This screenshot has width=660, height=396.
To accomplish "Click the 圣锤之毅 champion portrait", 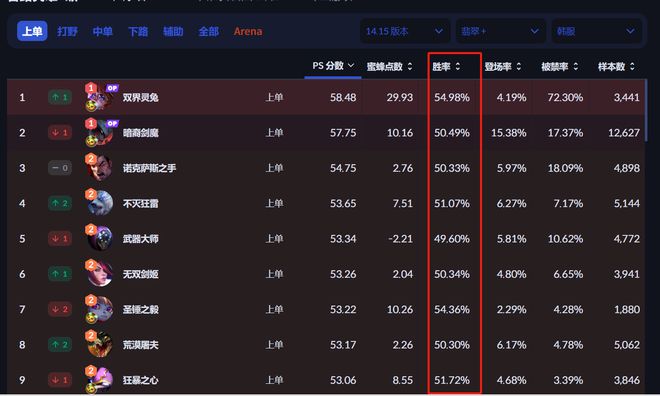I will tap(100, 309).
